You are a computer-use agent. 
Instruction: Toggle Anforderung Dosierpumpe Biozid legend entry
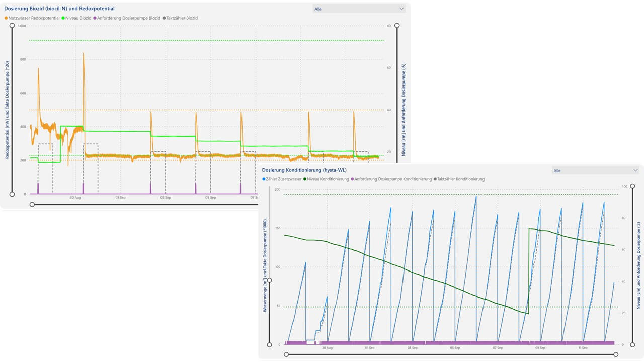pyautogui.click(x=127, y=18)
